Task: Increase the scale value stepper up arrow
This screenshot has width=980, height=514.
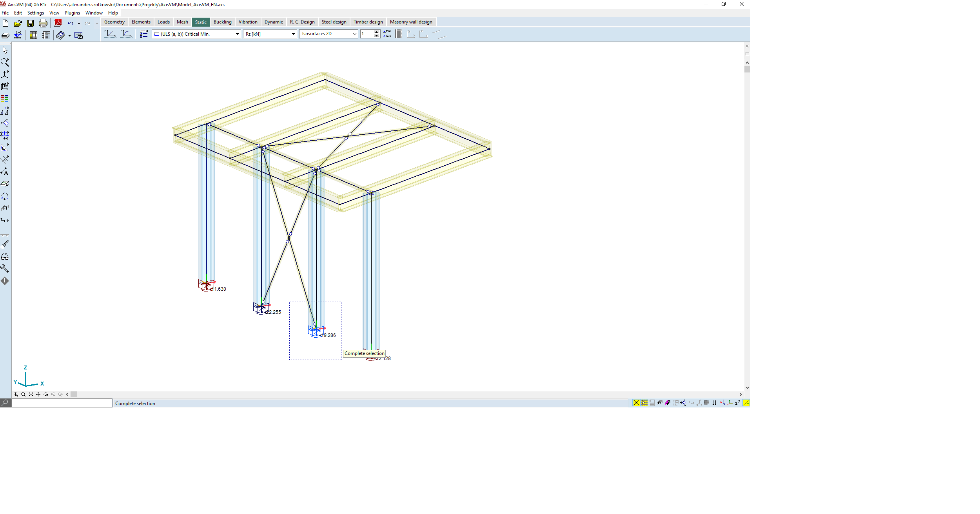Action: [x=376, y=32]
